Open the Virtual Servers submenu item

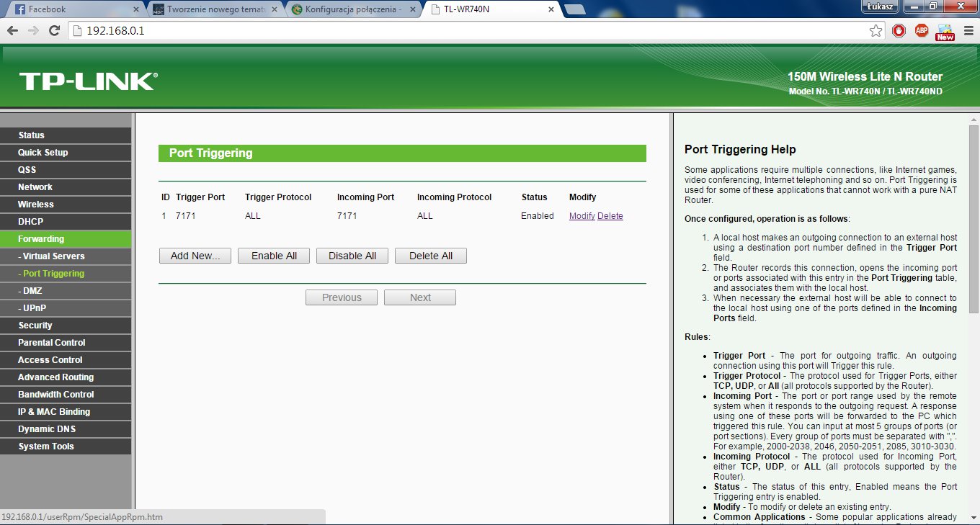66,256
